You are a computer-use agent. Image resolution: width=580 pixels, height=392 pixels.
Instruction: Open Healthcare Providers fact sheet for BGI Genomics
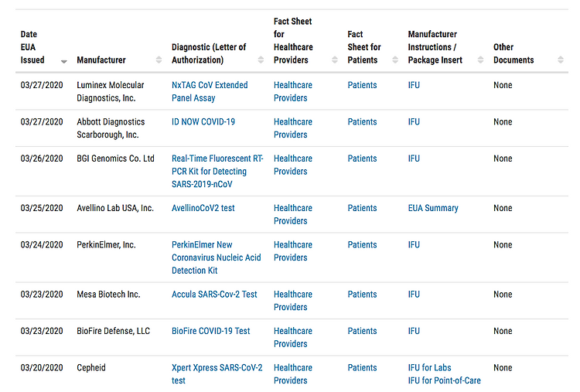(293, 165)
